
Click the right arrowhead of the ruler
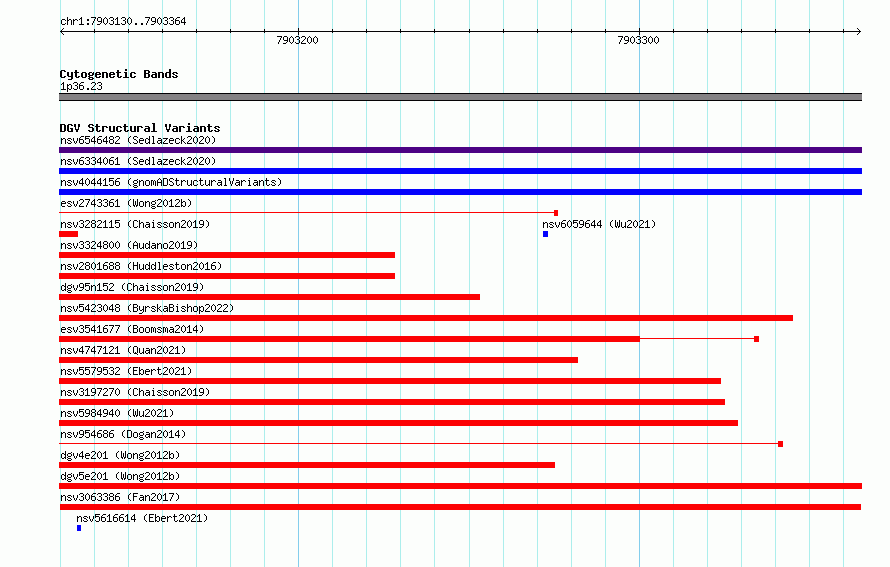[859, 31]
